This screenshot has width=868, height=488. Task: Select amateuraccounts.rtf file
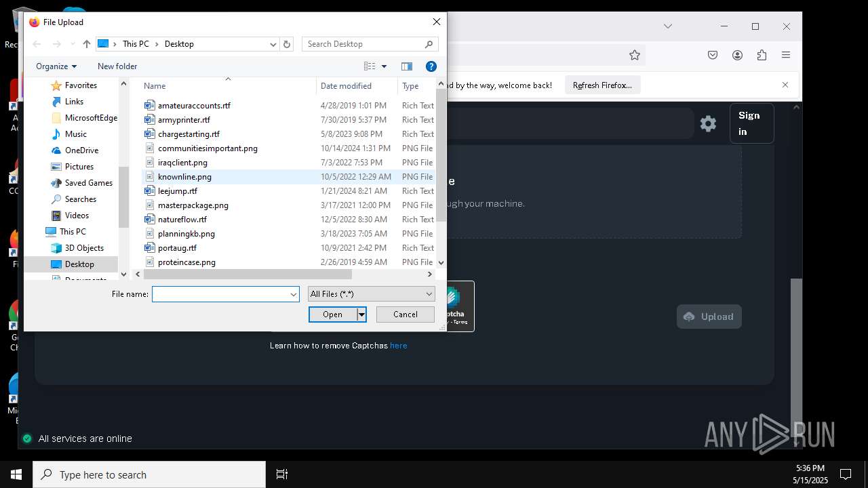(194, 106)
